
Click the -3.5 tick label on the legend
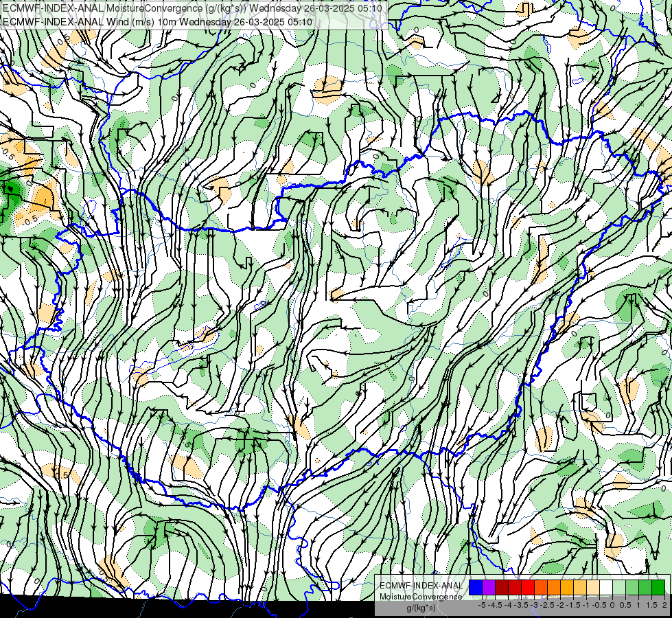coord(521,605)
